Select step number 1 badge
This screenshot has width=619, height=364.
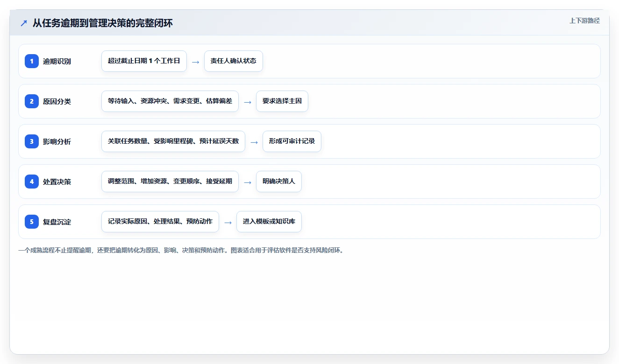tap(32, 61)
